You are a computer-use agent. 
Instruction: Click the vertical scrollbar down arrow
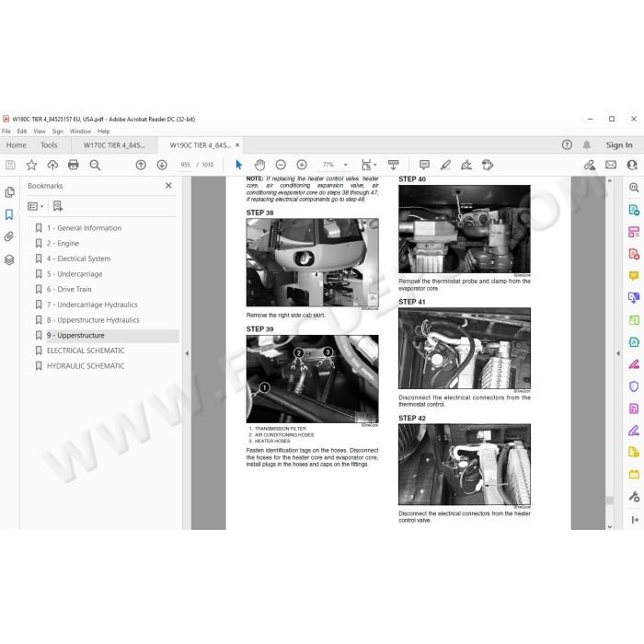609,526
